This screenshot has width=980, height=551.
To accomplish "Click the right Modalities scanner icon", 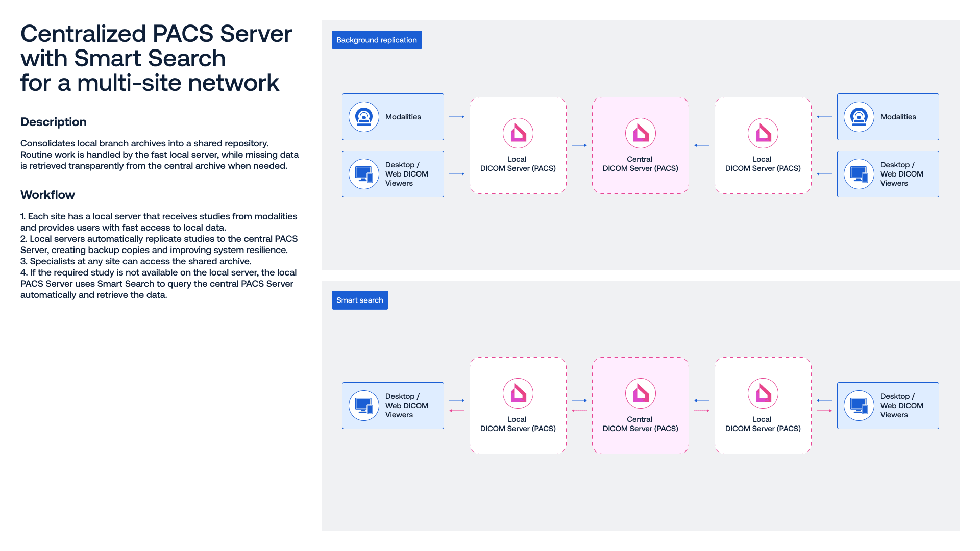I will click(859, 117).
